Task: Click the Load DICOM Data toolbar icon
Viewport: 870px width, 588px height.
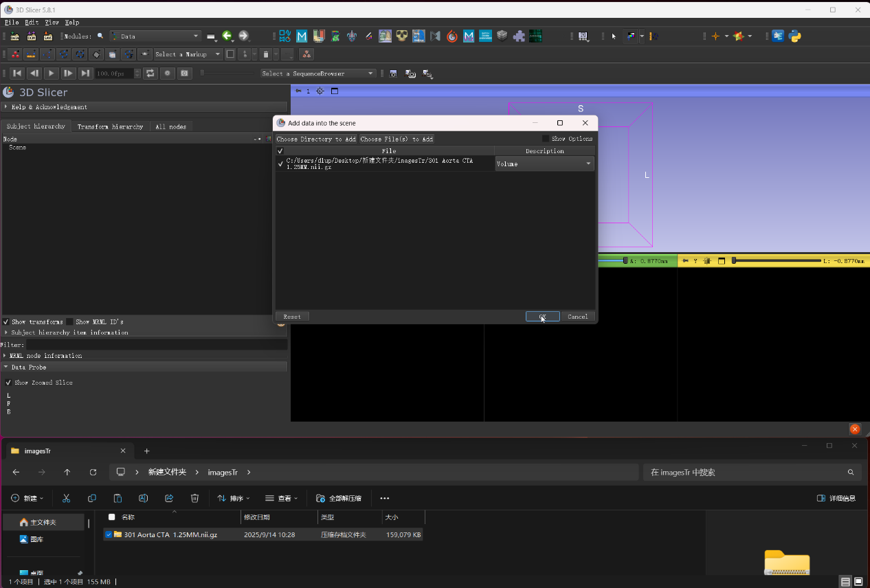Action: (32, 36)
